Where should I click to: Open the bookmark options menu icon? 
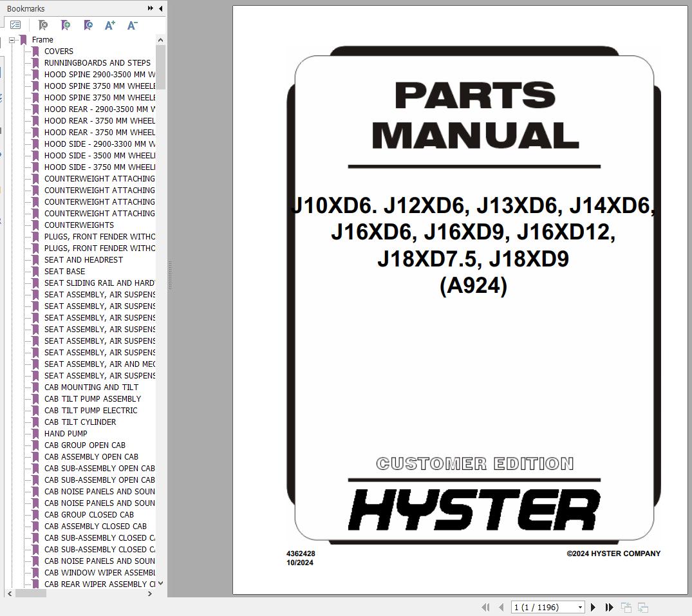[15, 25]
